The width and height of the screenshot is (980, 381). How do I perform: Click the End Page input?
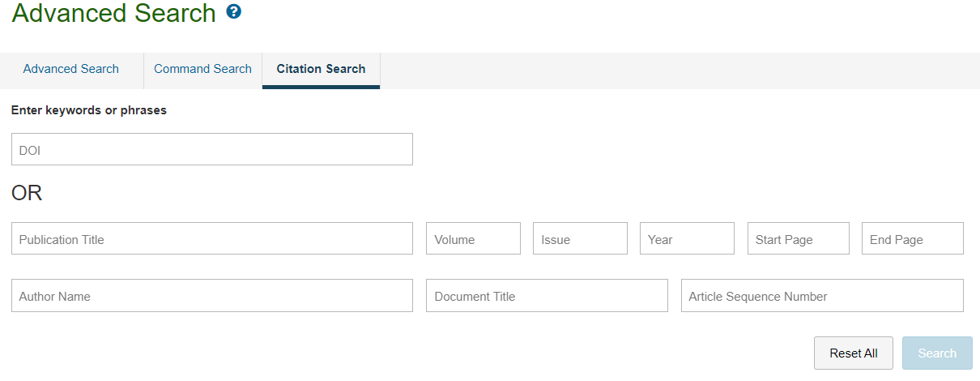point(913,238)
